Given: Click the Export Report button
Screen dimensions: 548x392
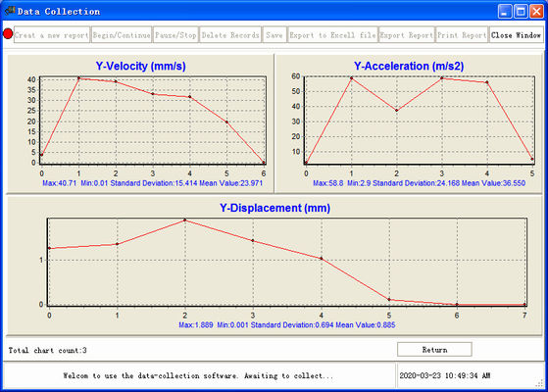Looking at the screenshot, I should (x=407, y=35).
